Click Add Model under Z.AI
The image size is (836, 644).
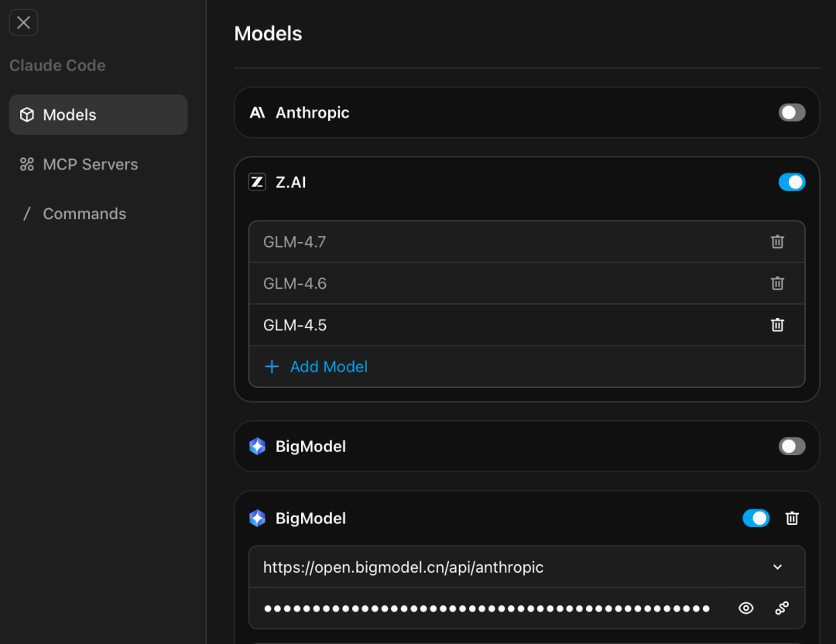315,366
